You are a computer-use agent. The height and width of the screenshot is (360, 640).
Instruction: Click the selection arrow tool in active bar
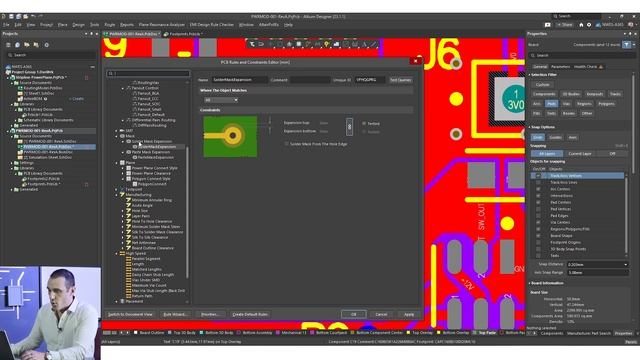[252, 44]
